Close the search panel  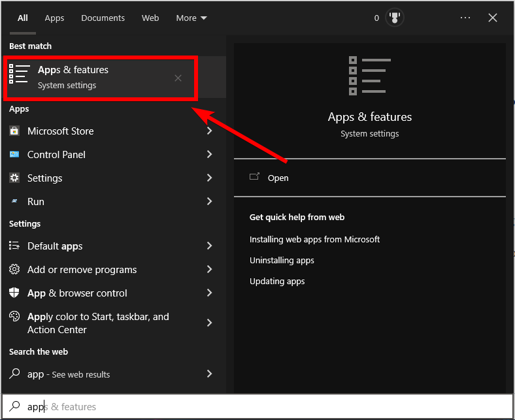point(492,18)
